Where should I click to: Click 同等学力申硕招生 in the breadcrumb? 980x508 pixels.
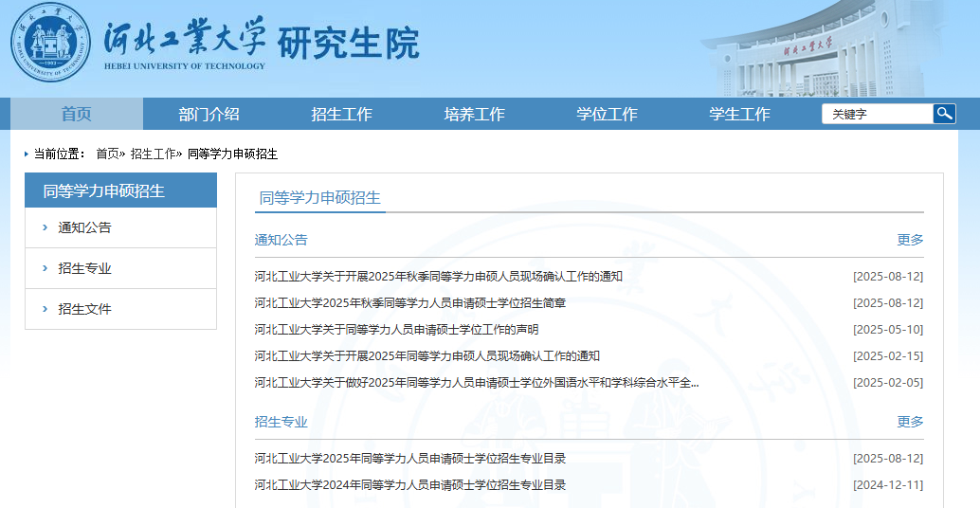coord(232,154)
